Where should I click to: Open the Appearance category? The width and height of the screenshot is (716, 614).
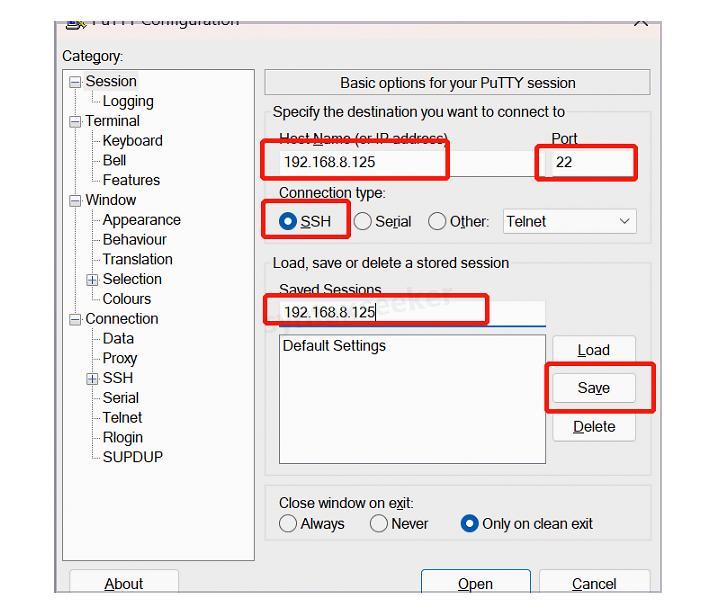pos(142,220)
